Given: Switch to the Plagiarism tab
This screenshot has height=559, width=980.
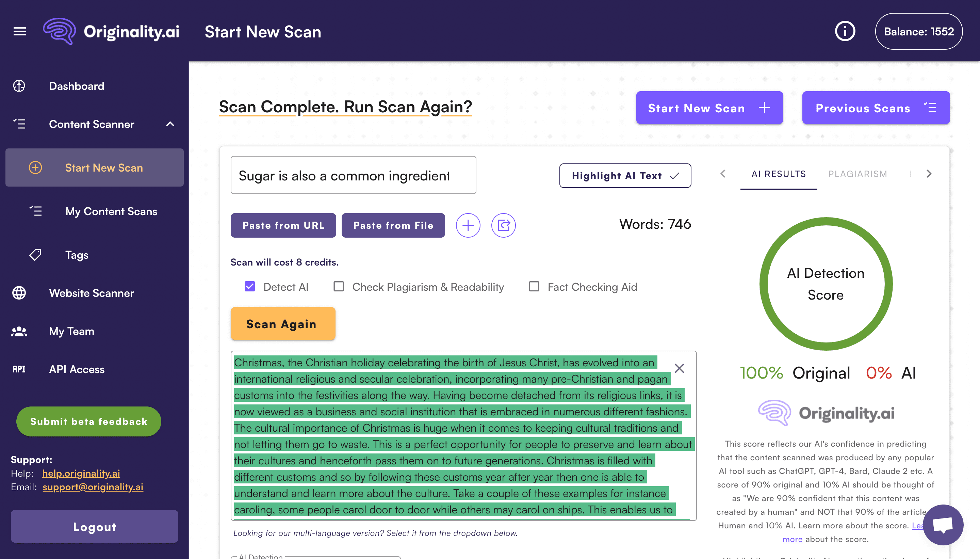Looking at the screenshot, I should pyautogui.click(x=857, y=174).
